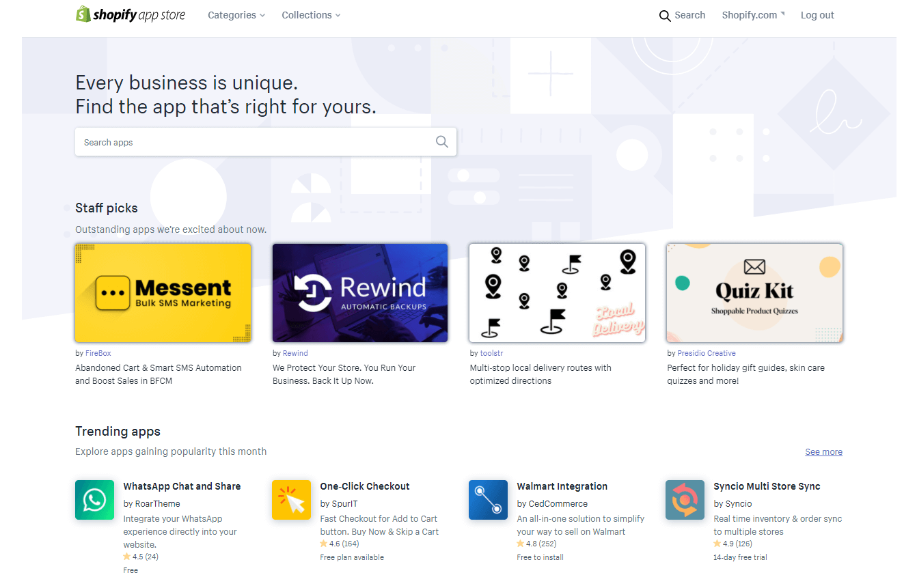Visit the Rewind developer link
Image resolution: width=917 pixels, height=588 pixels.
pyautogui.click(x=295, y=353)
